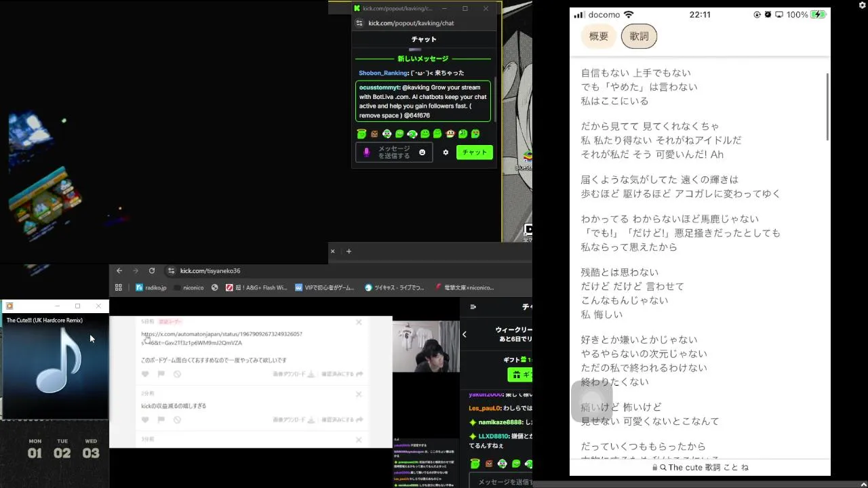Click TUE 02 calendar widget date
The height and width of the screenshot is (488, 868).
pos(62,449)
